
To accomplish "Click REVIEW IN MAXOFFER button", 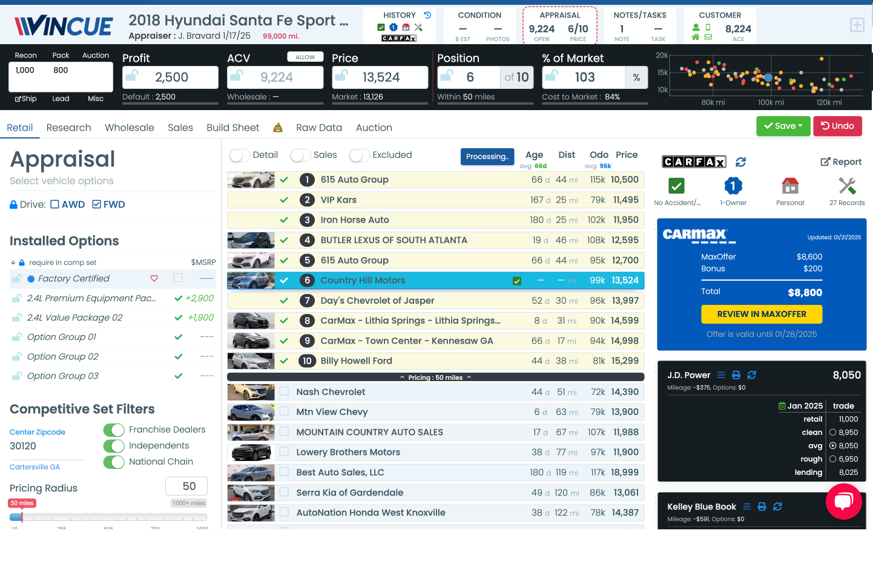I will click(762, 314).
